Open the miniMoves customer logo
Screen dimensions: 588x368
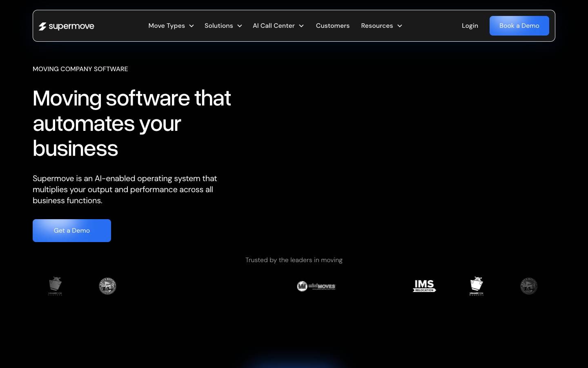(x=316, y=286)
